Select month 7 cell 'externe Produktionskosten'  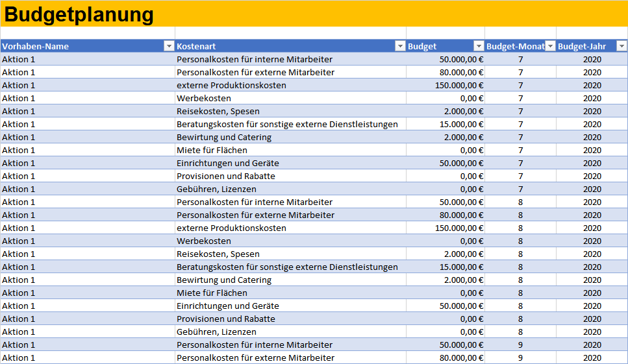(x=290, y=85)
